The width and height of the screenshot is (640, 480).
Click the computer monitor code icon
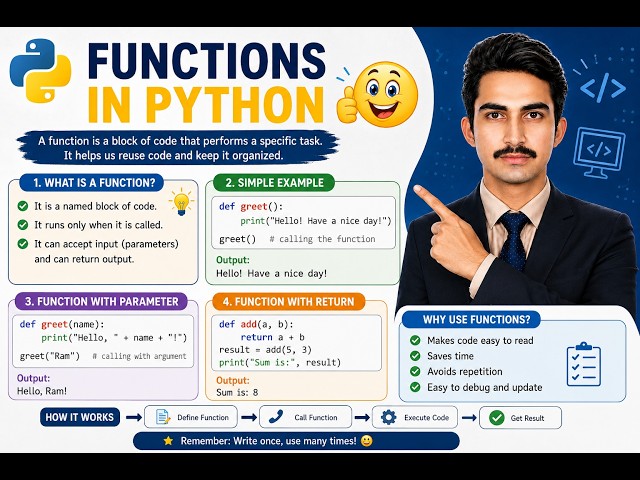(599, 153)
